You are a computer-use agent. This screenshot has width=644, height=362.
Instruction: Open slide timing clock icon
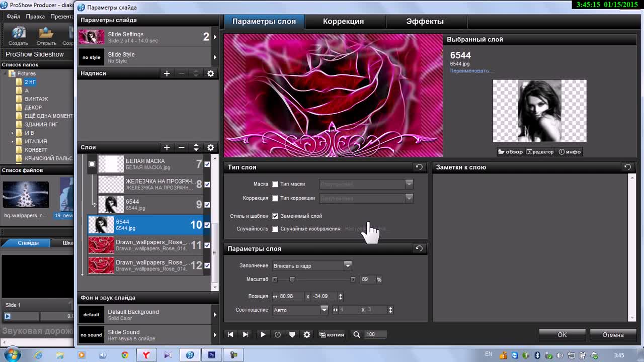point(277,334)
